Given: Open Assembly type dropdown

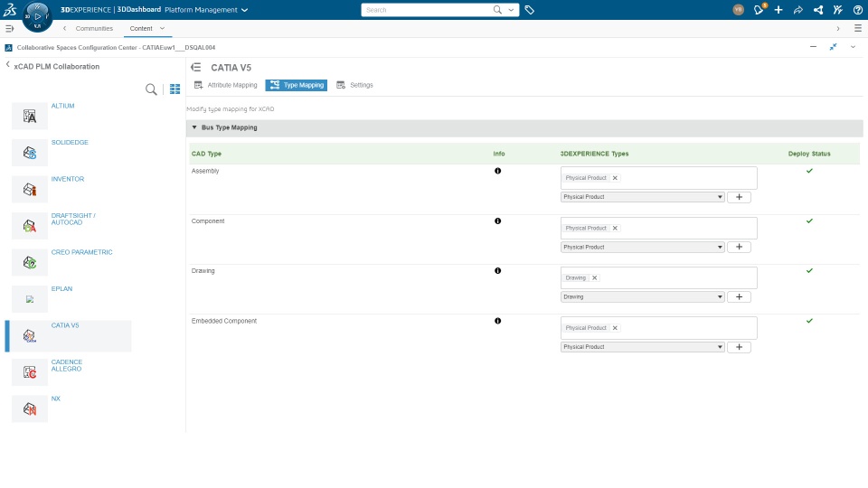Looking at the screenshot, I should [x=643, y=197].
